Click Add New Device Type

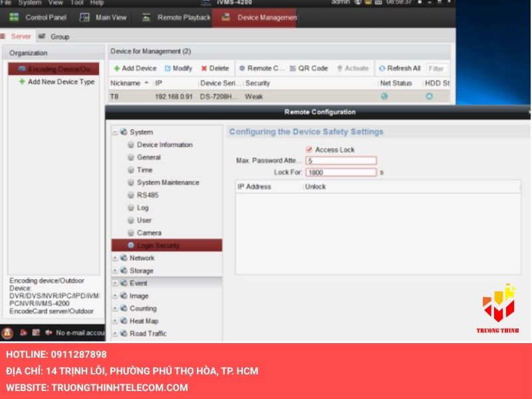pyautogui.click(x=57, y=82)
